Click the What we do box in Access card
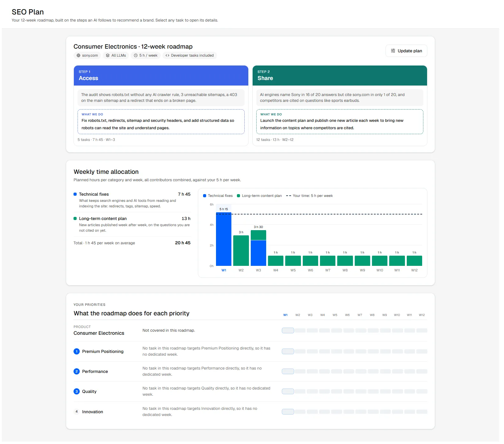This screenshot has height=444, width=504. click(161, 122)
